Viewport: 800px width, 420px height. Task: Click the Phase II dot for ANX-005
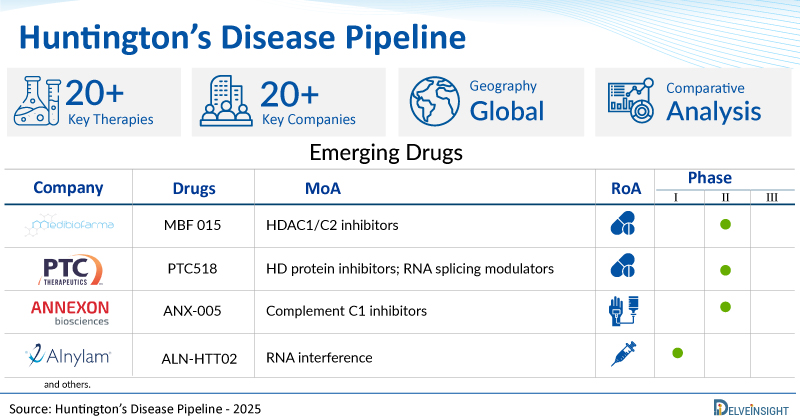pos(726,307)
